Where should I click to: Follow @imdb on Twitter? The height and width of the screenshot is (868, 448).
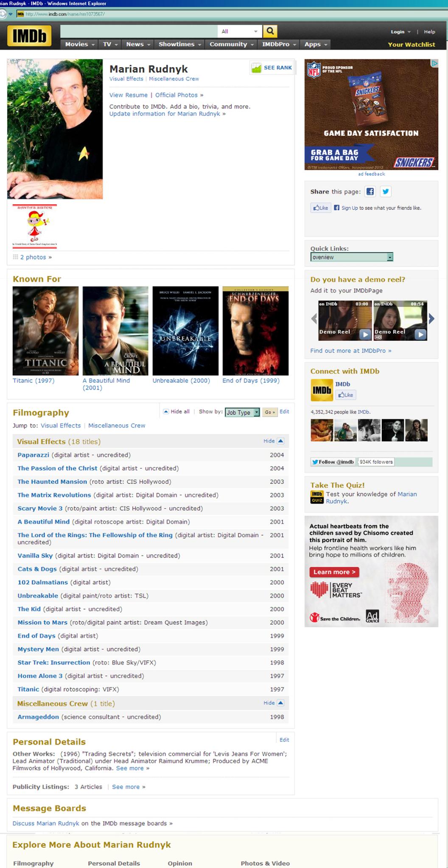(x=333, y=462)
